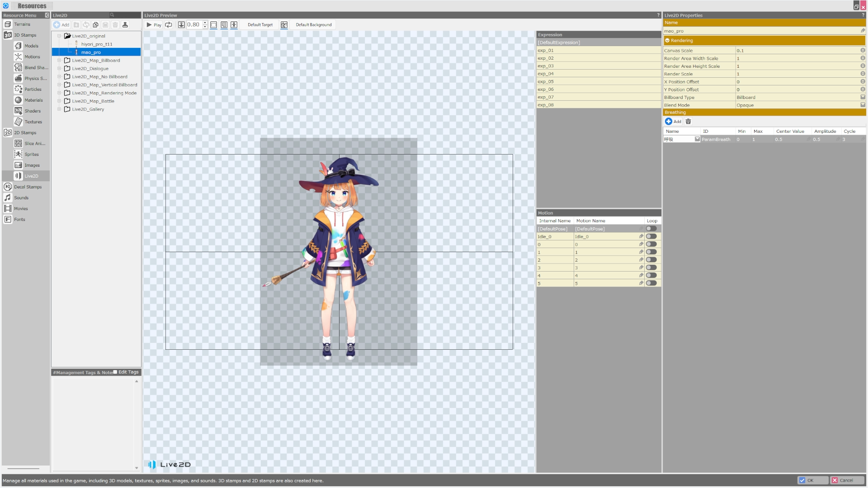Delete breathing parameter with the trash icon
The image size is (868, 488).
(688, 122)
